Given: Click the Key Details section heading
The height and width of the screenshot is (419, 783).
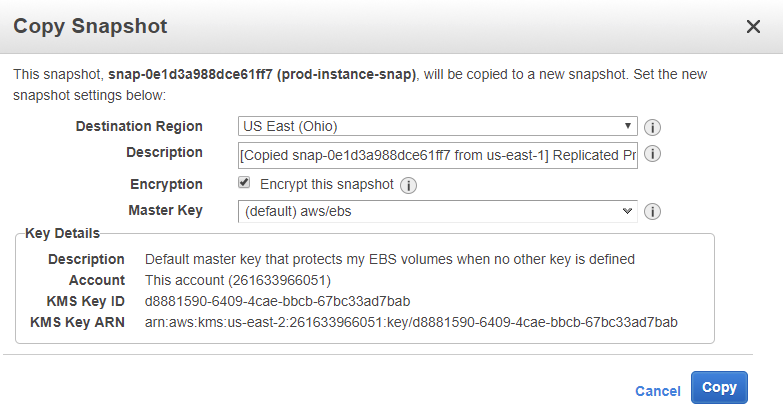Looking at the screenshot, I should coord(62,233).
